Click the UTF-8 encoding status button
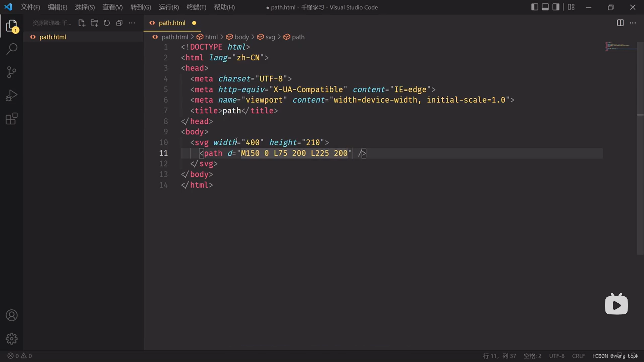The height and width of the screenshot is (362, 644). coord(556,356)
